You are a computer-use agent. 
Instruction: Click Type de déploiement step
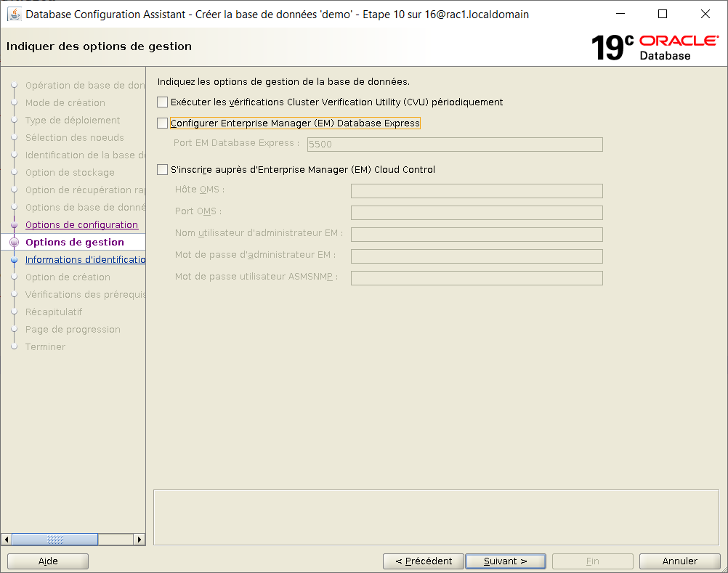coord(73,120)
